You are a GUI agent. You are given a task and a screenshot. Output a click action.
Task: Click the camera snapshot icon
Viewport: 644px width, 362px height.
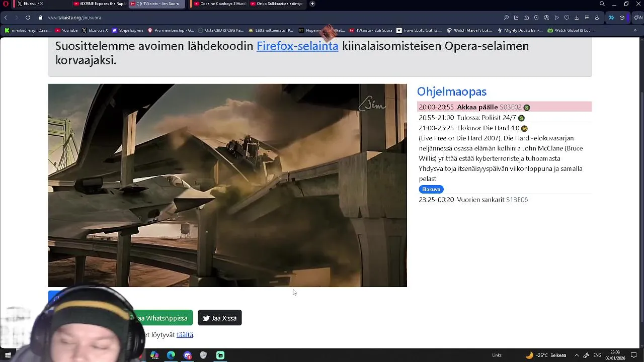(x=526, y=18)
